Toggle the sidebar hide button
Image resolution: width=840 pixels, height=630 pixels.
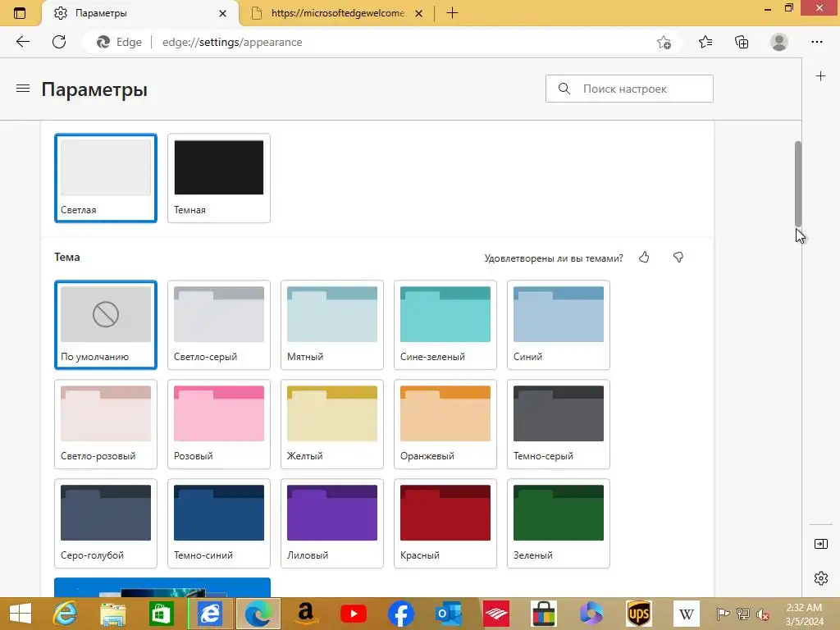tap(820, 545)
